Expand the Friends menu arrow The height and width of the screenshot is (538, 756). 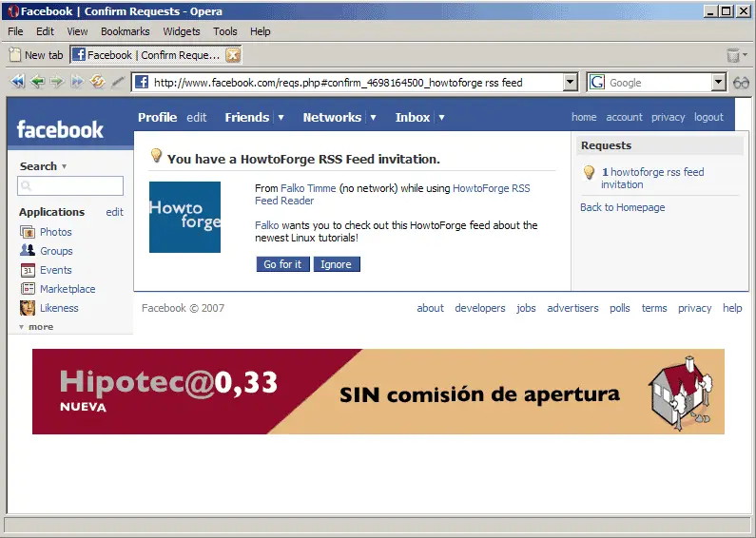click(281, 118)
